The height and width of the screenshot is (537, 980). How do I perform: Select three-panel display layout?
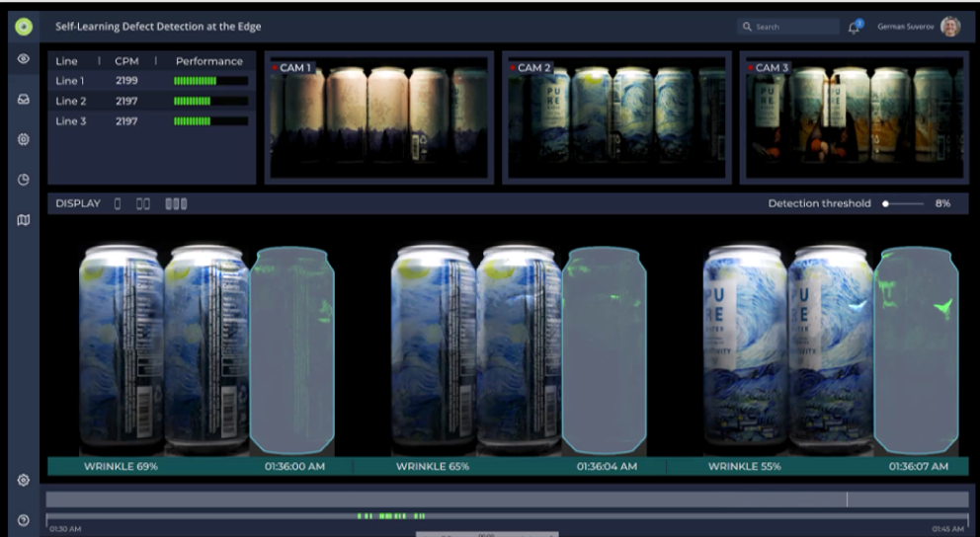[176, 203]
